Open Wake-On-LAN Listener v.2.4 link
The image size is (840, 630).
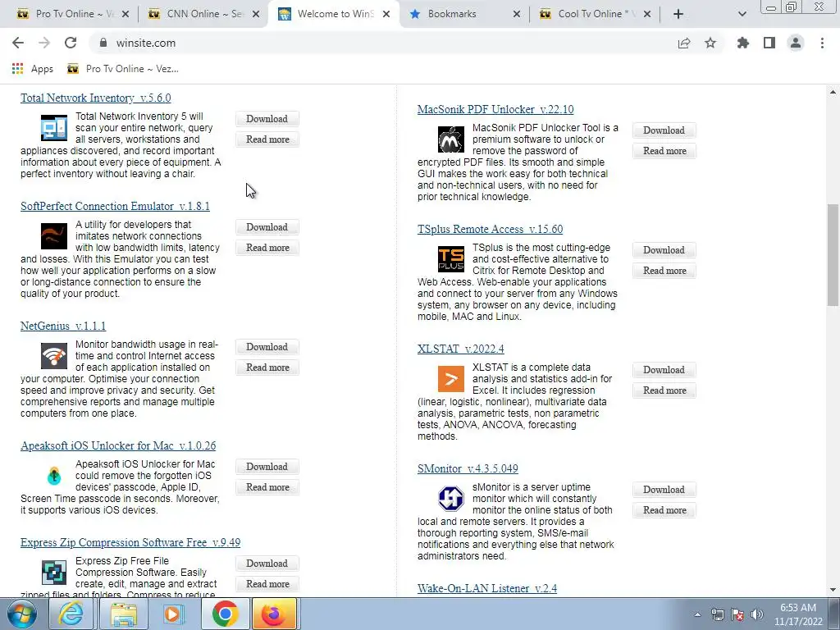pyautogui.click(x=487, y=588)
